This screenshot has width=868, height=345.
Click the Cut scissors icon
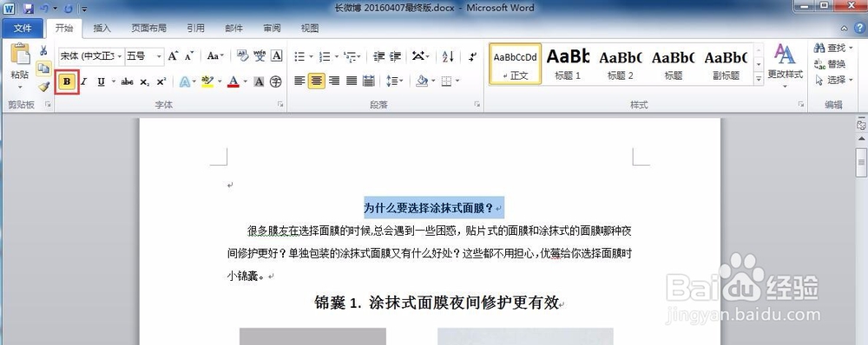(x=43, y=51)
